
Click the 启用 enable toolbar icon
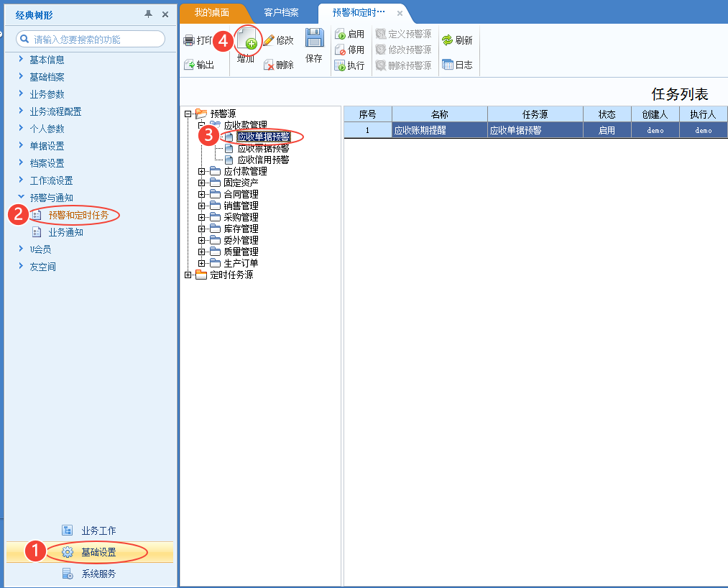pos(340,34)
